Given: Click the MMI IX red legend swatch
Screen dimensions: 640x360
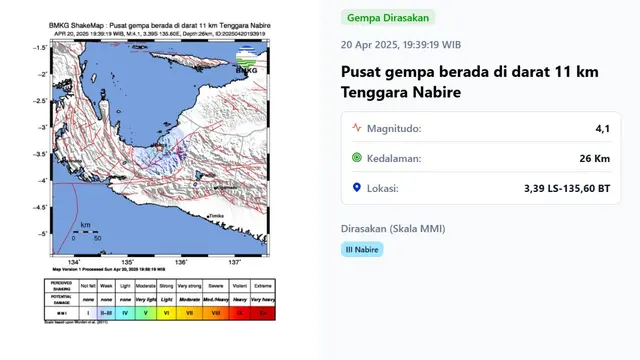Looking at the screenshot, I should point(240,313).
